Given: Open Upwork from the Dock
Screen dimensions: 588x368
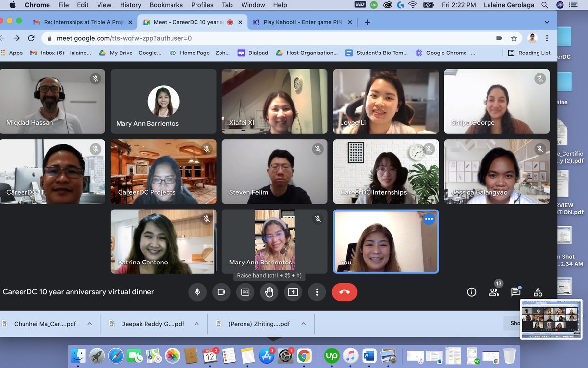Looking at the screenshot, I should point(332,356).
